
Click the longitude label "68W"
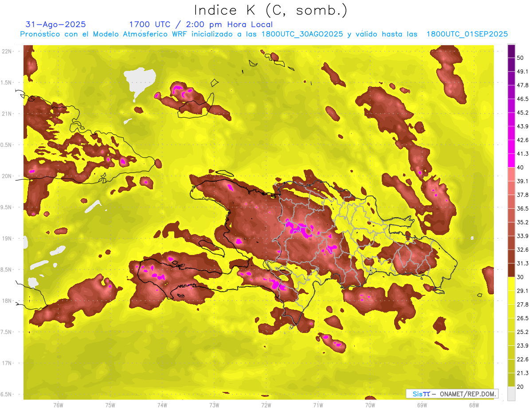pos(474,405)
